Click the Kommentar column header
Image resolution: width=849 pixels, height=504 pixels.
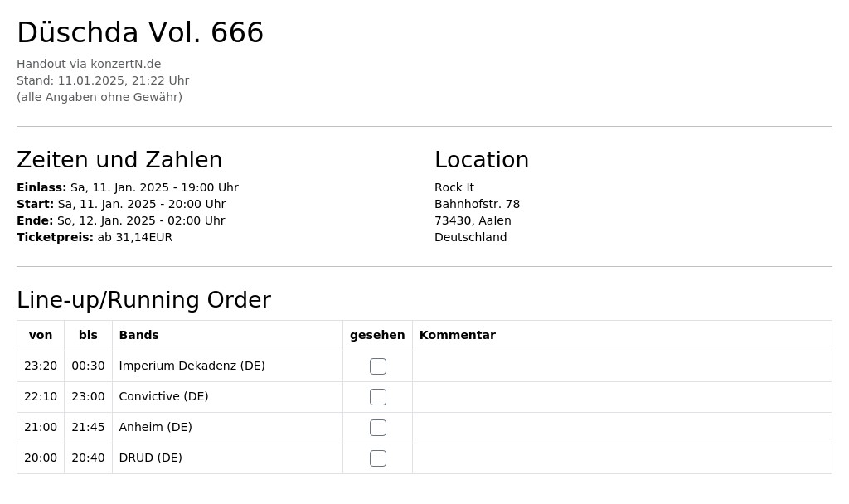pos(458,335)
